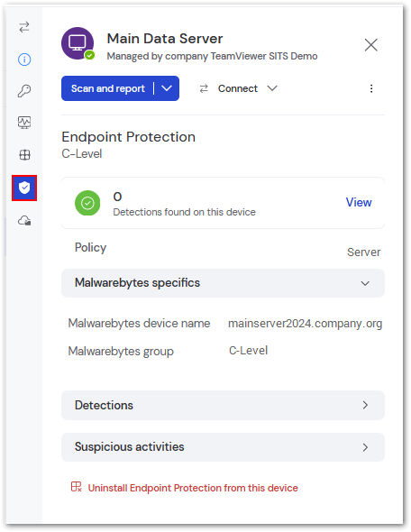
Task: Click Managed by company TeamViewer SITS Demo
Action: coord(213,56)
